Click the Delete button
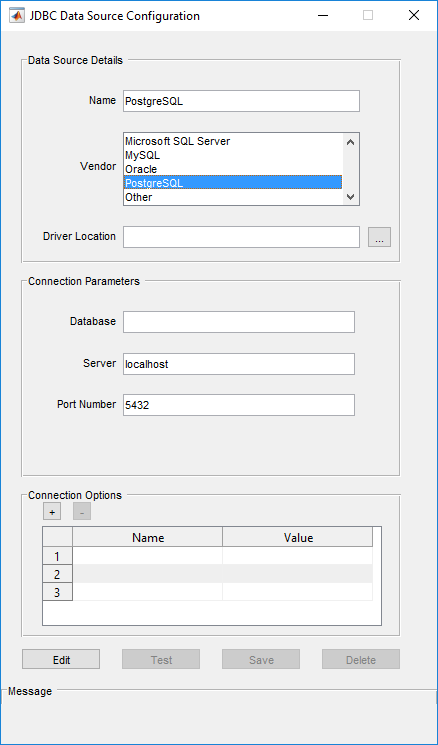 click(x=361, y=659)
